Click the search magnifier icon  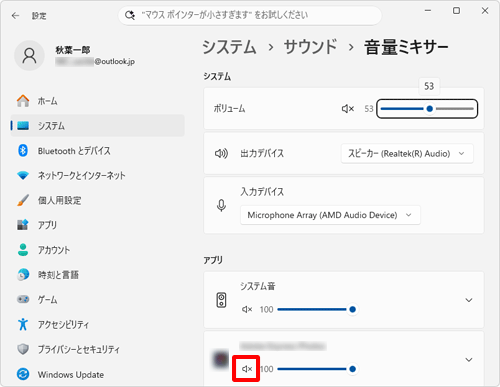click(130, 15)
